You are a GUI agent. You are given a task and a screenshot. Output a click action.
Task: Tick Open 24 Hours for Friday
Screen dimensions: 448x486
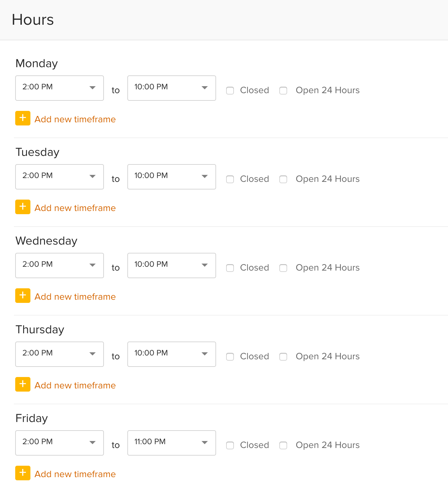[283, 445]
